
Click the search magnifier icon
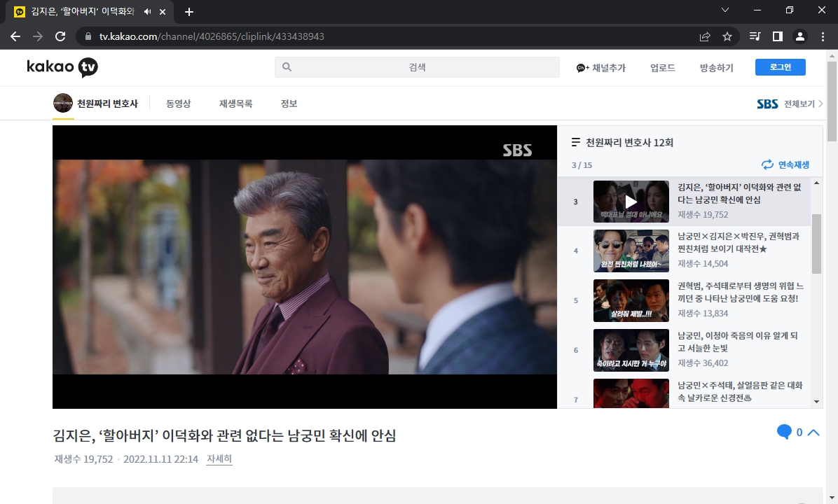click(x=287, y=67)
